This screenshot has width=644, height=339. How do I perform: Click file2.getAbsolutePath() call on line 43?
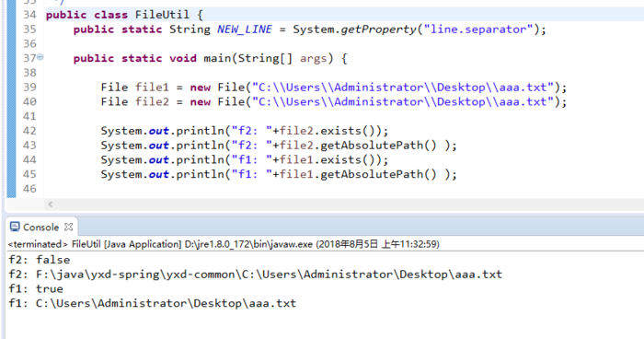click(x=358, y=146)
